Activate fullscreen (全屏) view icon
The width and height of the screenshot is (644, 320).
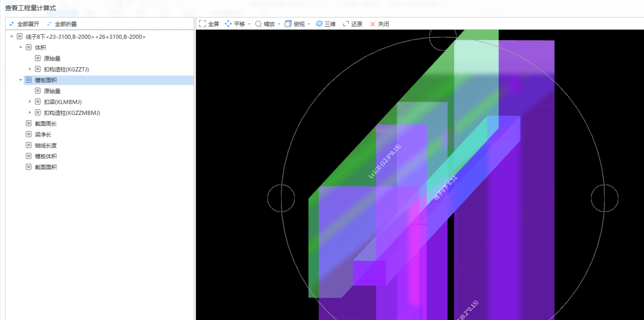(x=202, y=24)
